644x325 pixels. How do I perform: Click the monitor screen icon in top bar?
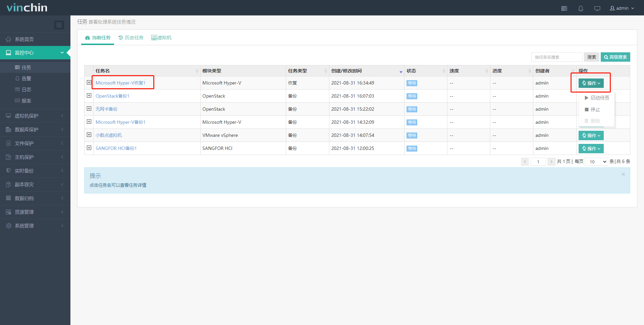[597, 8]
